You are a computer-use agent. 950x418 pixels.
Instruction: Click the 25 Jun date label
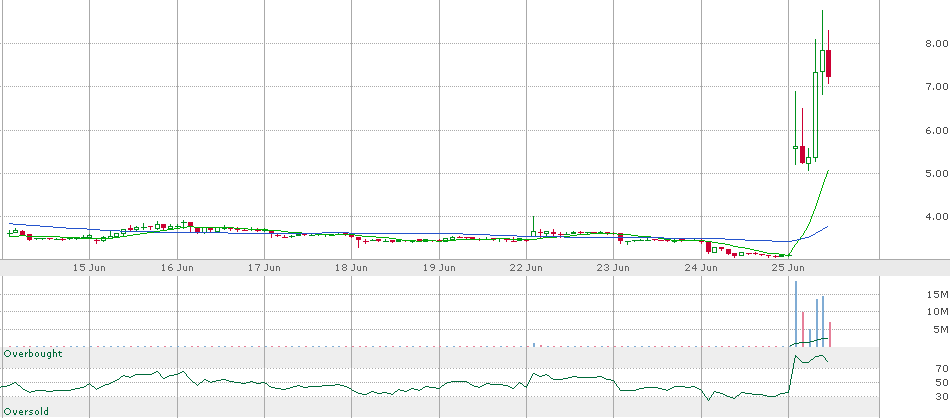[788, 268]
